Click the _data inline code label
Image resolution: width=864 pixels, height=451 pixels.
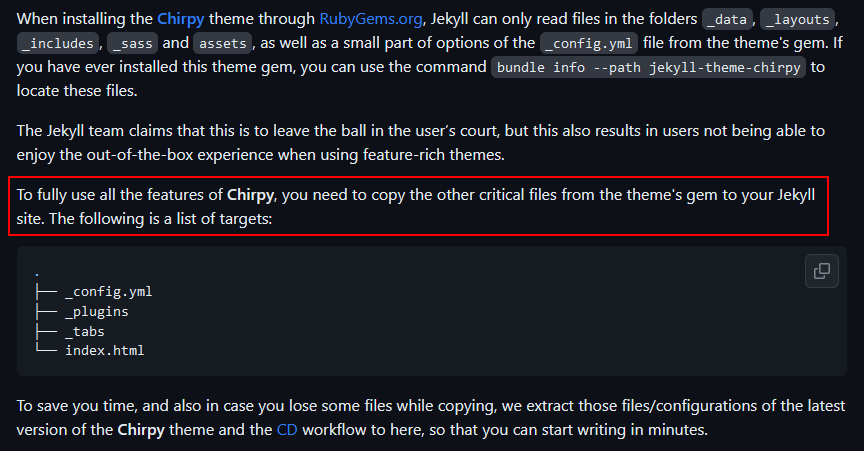pyautogui.click(x=727, y=19)
